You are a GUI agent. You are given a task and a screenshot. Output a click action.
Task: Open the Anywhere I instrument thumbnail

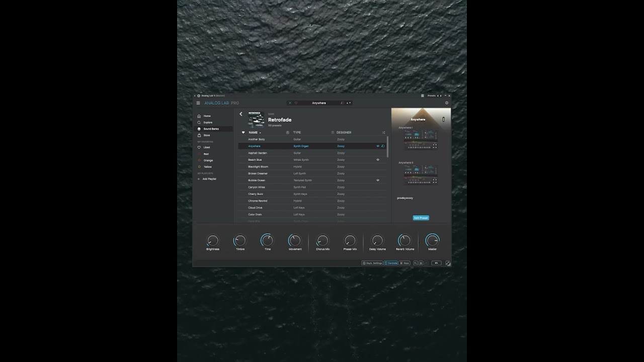click(421, 140)
